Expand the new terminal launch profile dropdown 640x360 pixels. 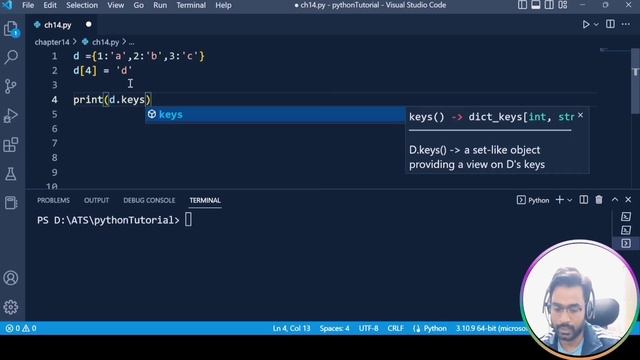pos(570,200)
